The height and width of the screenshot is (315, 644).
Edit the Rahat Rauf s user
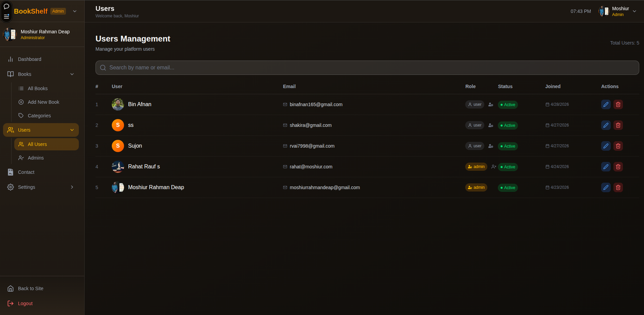click(606, 166)
